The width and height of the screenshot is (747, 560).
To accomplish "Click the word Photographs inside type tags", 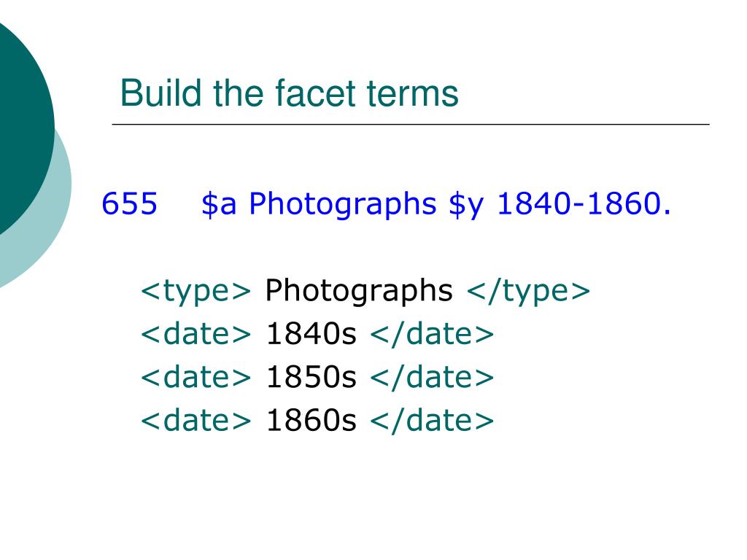I will pos(359,291).
